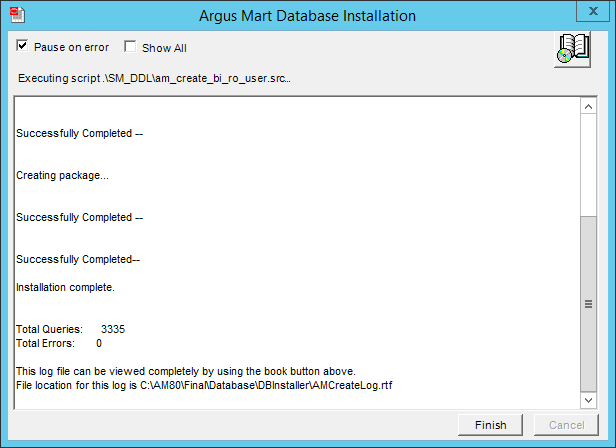Click the grayed-out Cancel button

pyautogui.click(x=566, y=425)
